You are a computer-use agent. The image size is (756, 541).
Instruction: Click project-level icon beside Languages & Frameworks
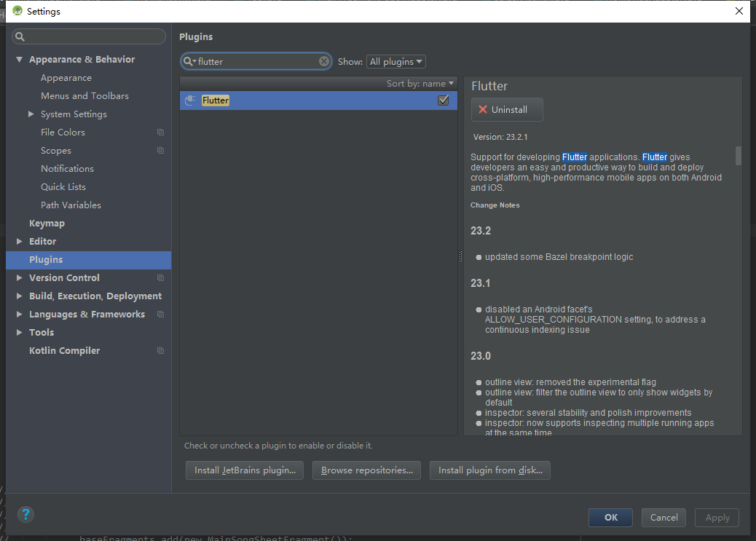point(160,315)
